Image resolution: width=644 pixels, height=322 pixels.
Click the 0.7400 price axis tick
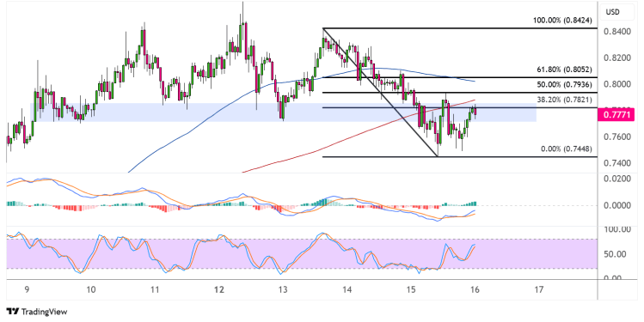tap(616, 163)
